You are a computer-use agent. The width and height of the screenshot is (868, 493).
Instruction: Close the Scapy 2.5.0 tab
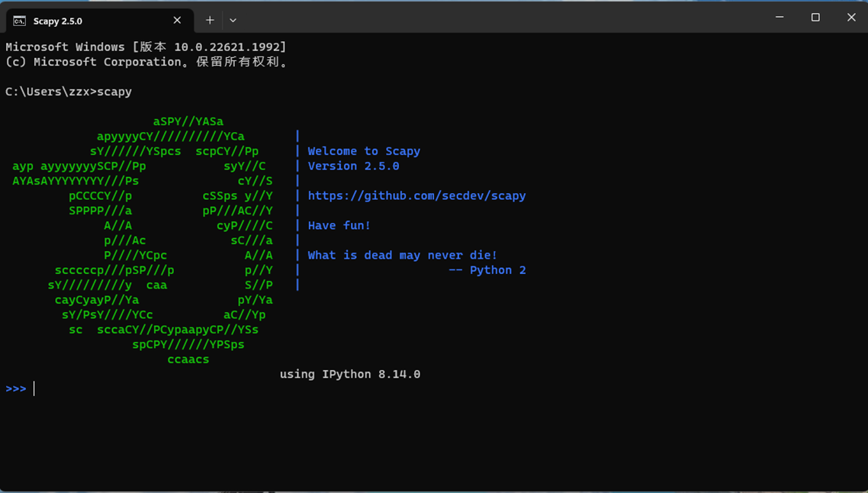click(177, 21)
